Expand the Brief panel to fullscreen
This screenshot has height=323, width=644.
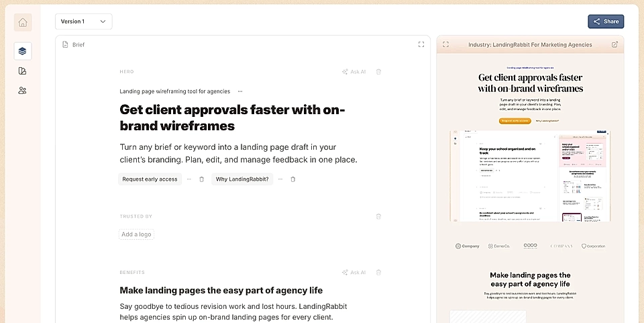[x=421, y=44]
